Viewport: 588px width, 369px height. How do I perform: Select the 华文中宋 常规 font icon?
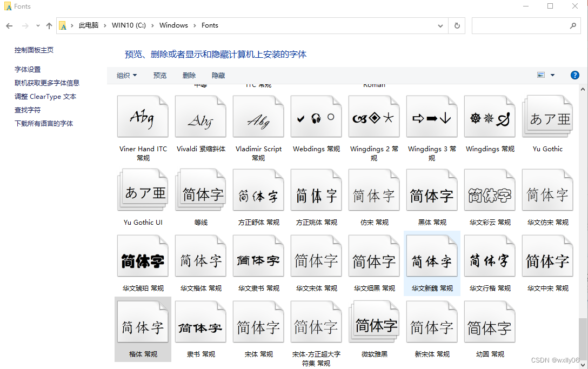click(547, 256)
